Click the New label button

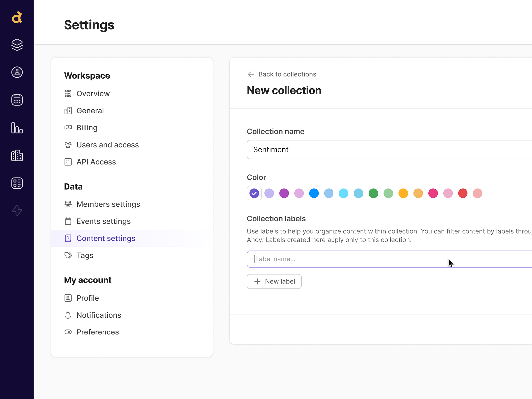[274, 281]
